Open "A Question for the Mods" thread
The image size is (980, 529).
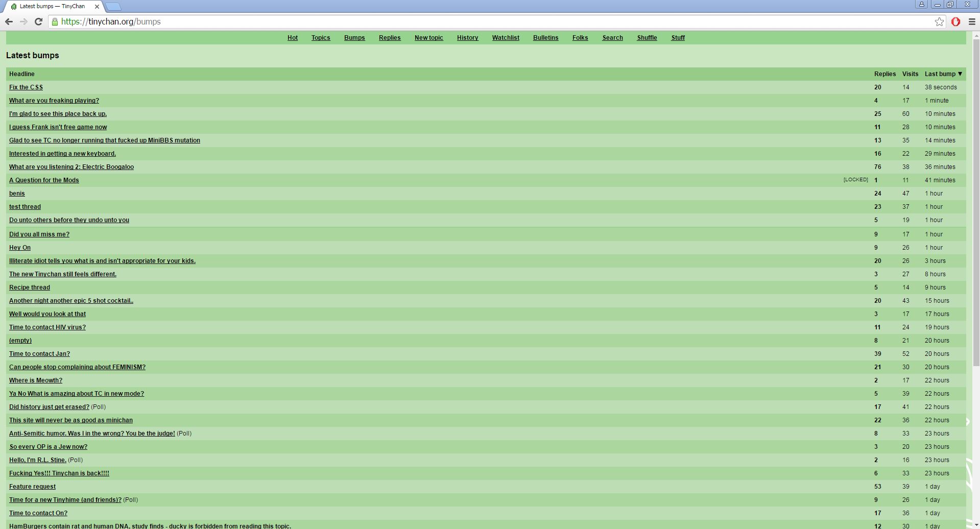tap(44, 180)
